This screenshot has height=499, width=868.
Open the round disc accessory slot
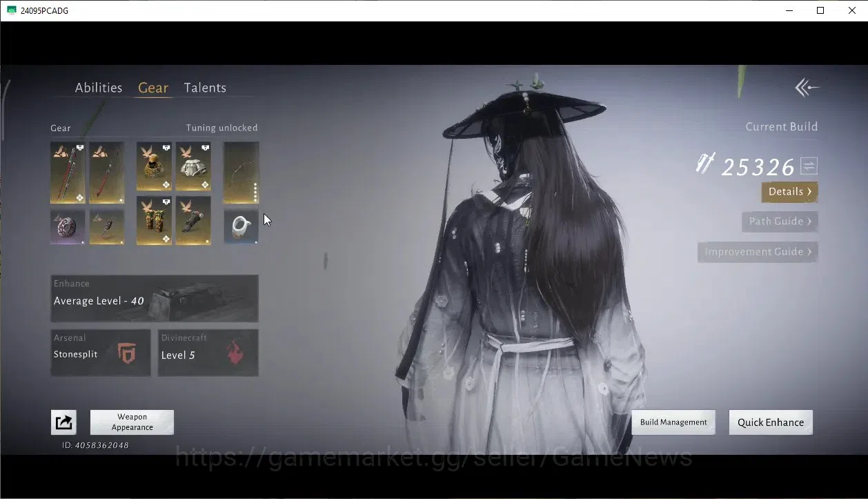[x=68, y=227]
